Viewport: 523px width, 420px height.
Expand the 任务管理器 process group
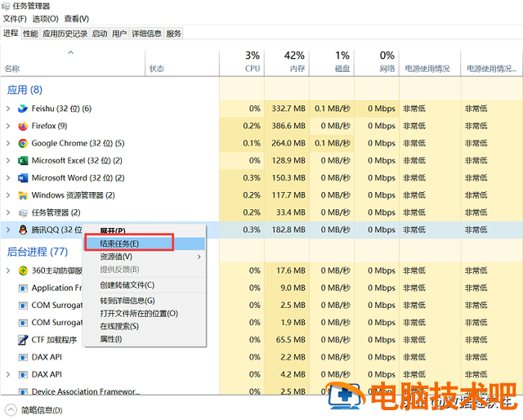pos(8,212)
